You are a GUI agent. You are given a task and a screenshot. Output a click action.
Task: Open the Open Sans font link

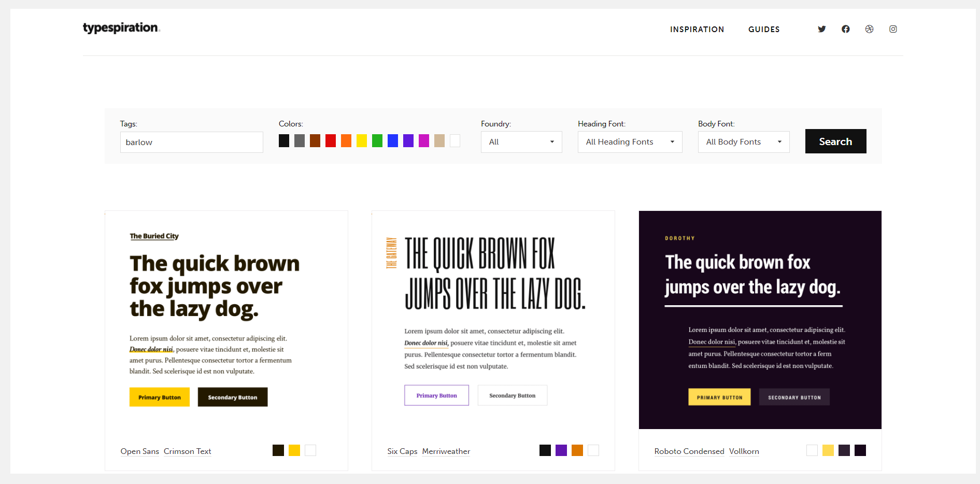click(x=140, y=451)
